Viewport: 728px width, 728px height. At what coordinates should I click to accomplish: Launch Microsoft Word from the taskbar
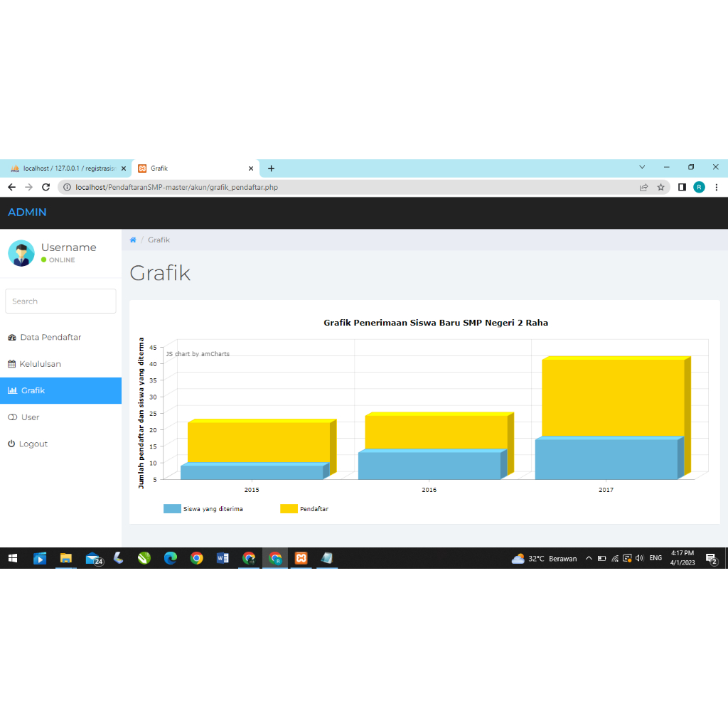[223, 559]
